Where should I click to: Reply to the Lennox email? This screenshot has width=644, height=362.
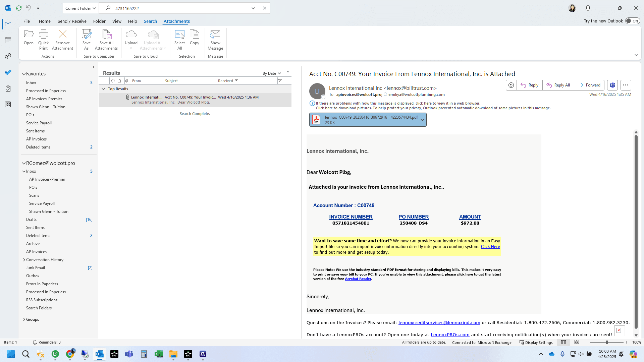[529, 85]
